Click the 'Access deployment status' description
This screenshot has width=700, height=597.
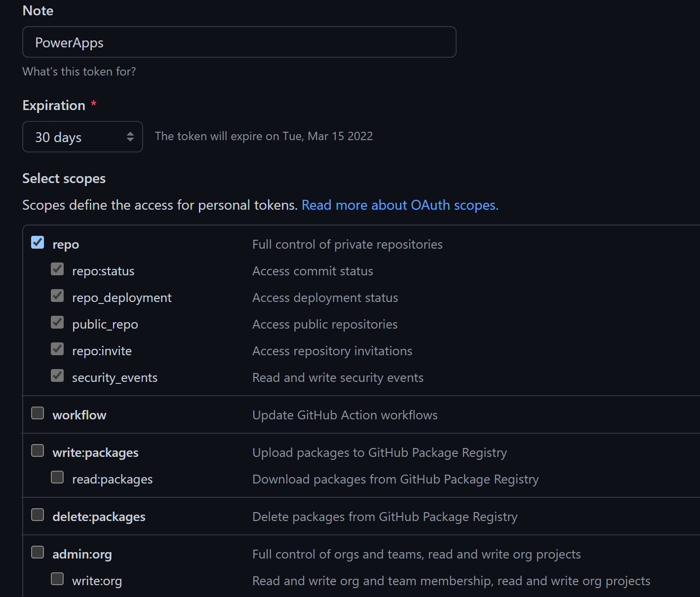pos(325,298)
